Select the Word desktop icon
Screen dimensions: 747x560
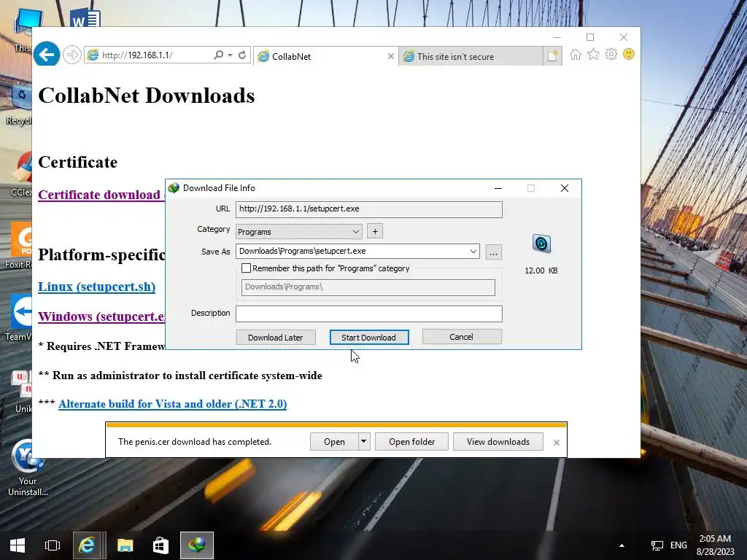(85, 18)
